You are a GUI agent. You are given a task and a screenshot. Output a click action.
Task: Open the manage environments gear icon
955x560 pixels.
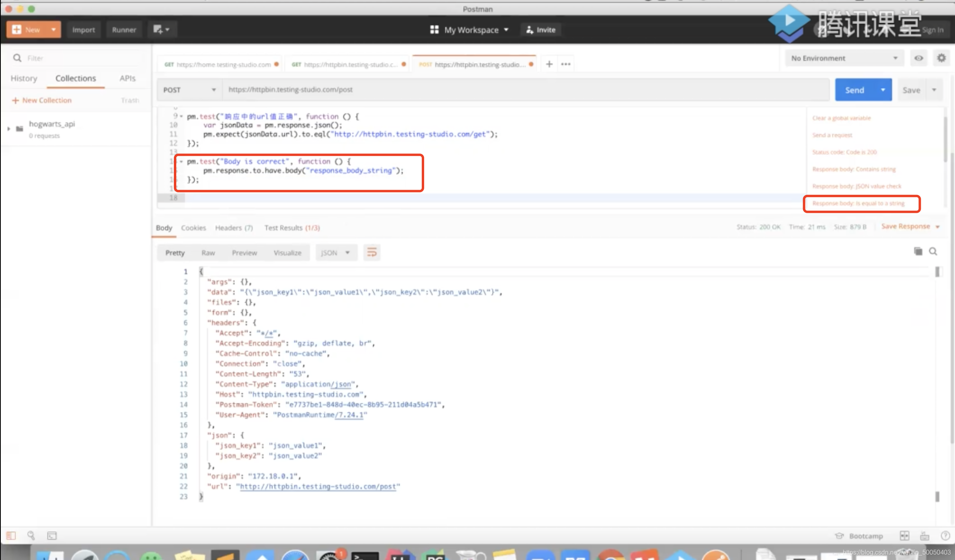point(941,58)
